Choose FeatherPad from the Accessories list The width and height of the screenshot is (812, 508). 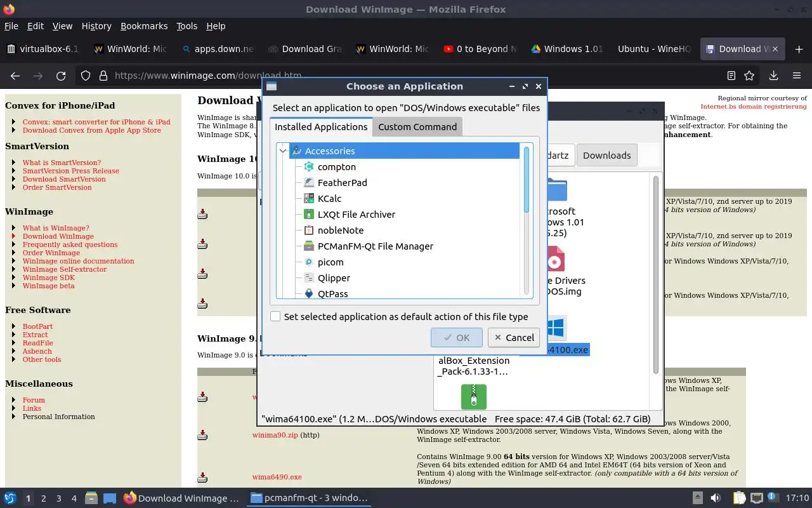coord(342,183)
